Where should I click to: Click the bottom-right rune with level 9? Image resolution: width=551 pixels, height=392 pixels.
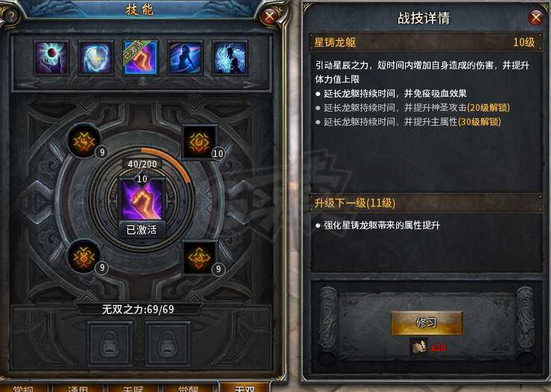[200, 257]
